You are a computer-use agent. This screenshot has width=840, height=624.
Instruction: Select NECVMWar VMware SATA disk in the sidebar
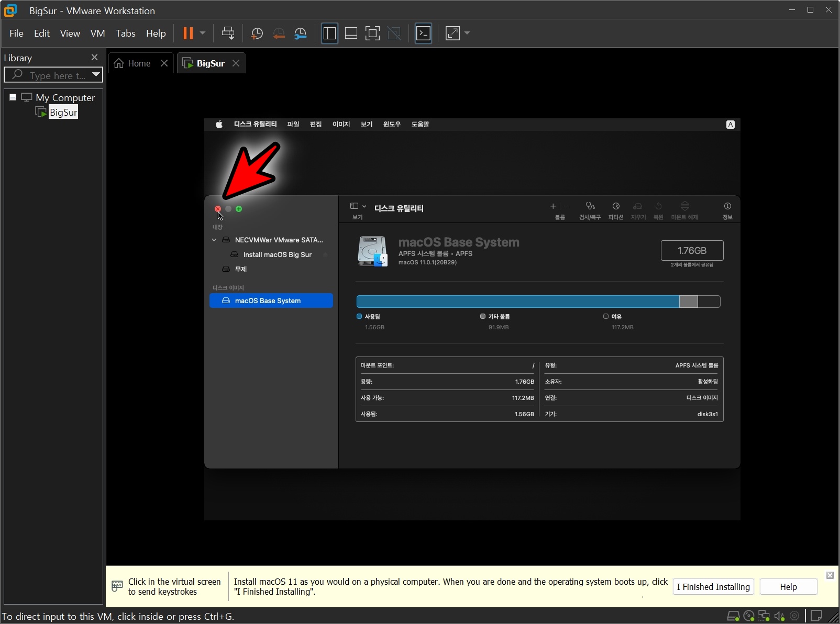pos(271,240)
